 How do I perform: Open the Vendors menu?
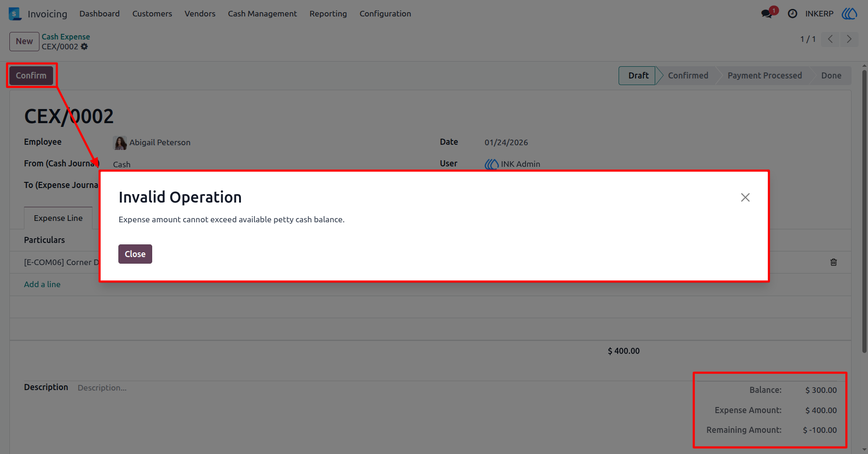click(x=200, y=14)
